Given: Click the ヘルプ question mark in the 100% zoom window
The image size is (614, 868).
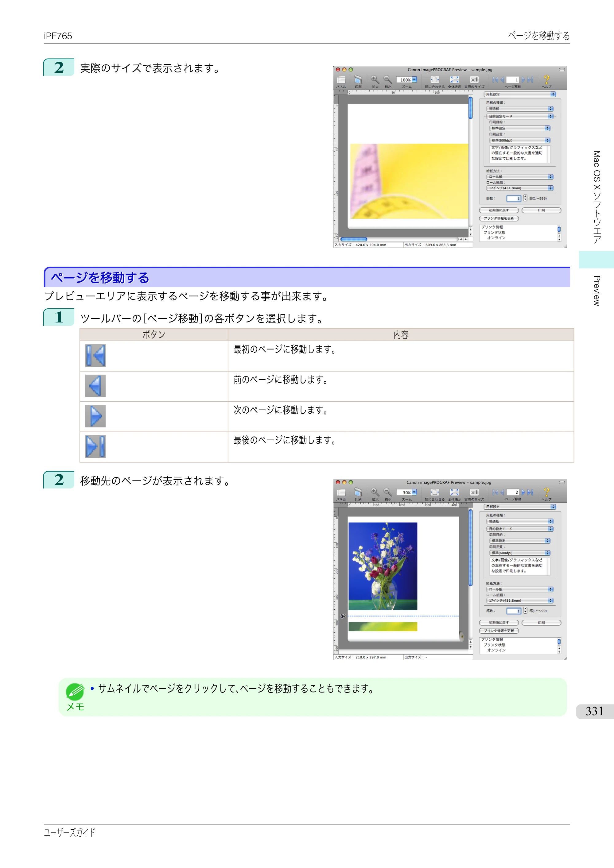Looking at the screenshot, I should pos(546,79).
